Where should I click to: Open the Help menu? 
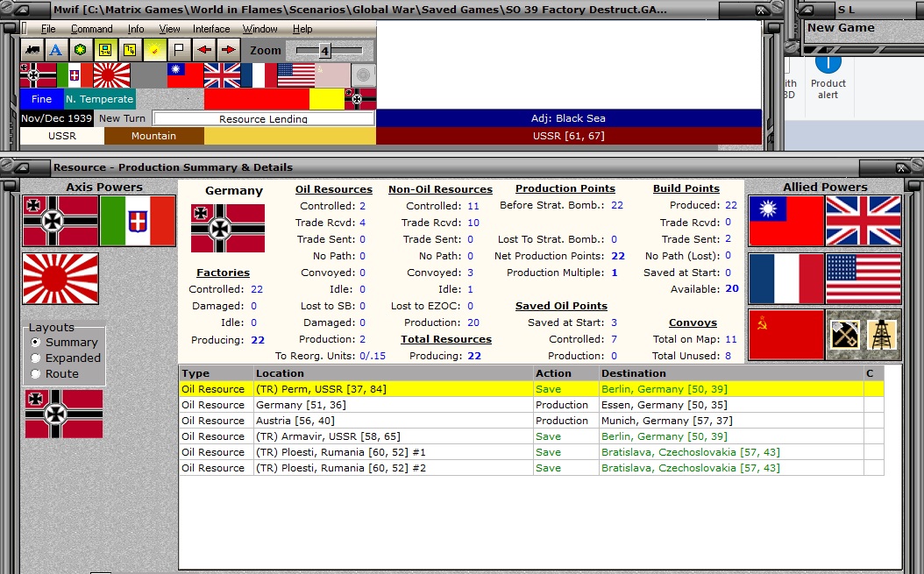point(302,29)
